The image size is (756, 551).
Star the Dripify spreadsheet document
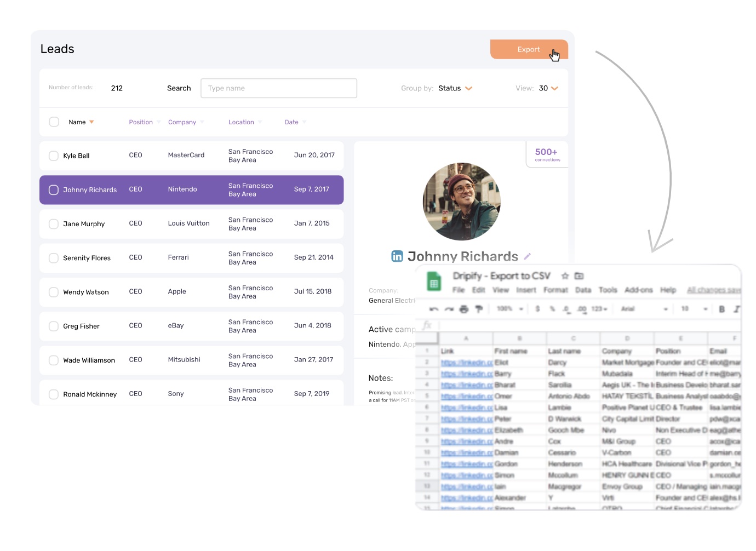[x=565, y=276]
